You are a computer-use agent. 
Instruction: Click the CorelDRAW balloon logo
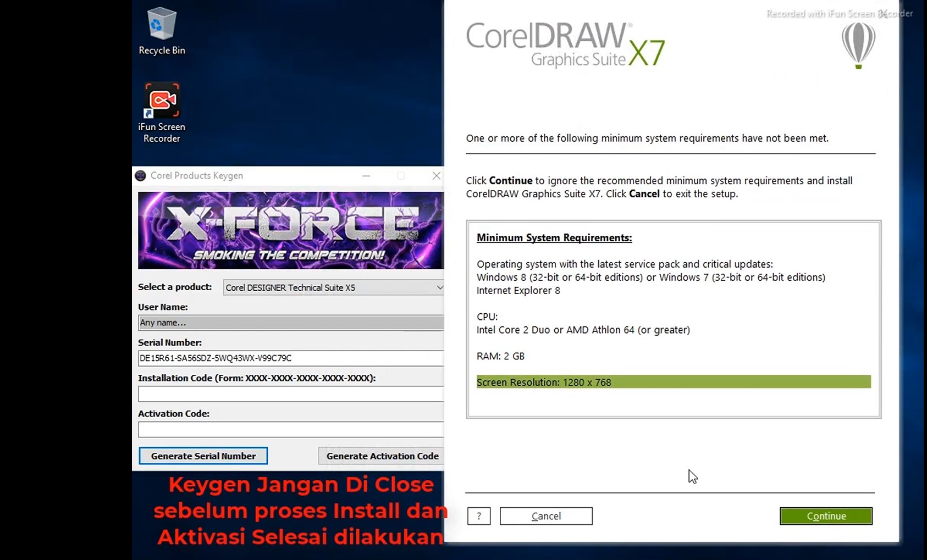coord(858,46)
